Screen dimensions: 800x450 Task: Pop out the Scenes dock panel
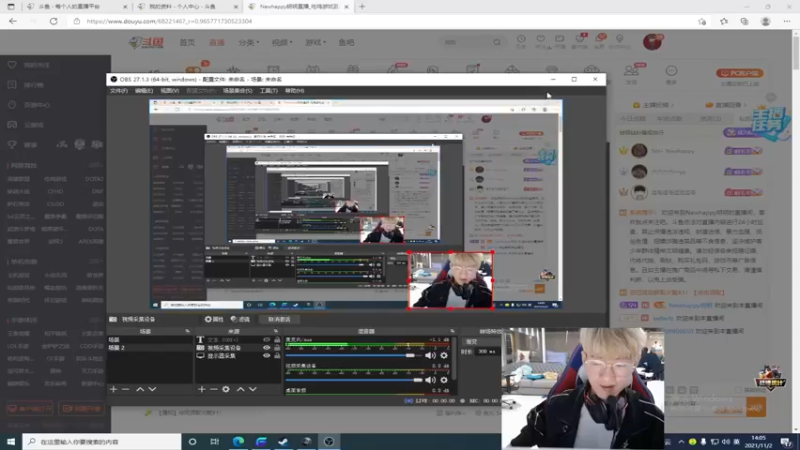point(187,332)
